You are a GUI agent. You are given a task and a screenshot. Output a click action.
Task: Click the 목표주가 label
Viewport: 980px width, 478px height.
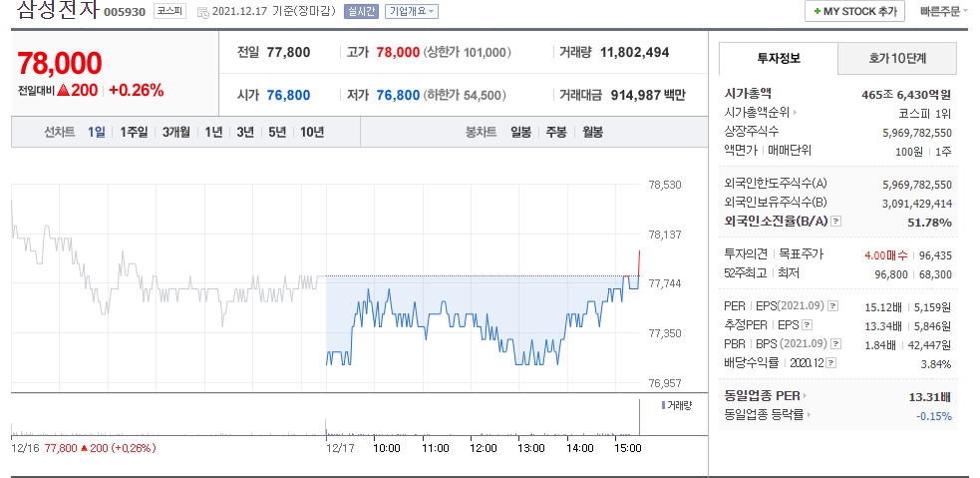click(802, 254)
